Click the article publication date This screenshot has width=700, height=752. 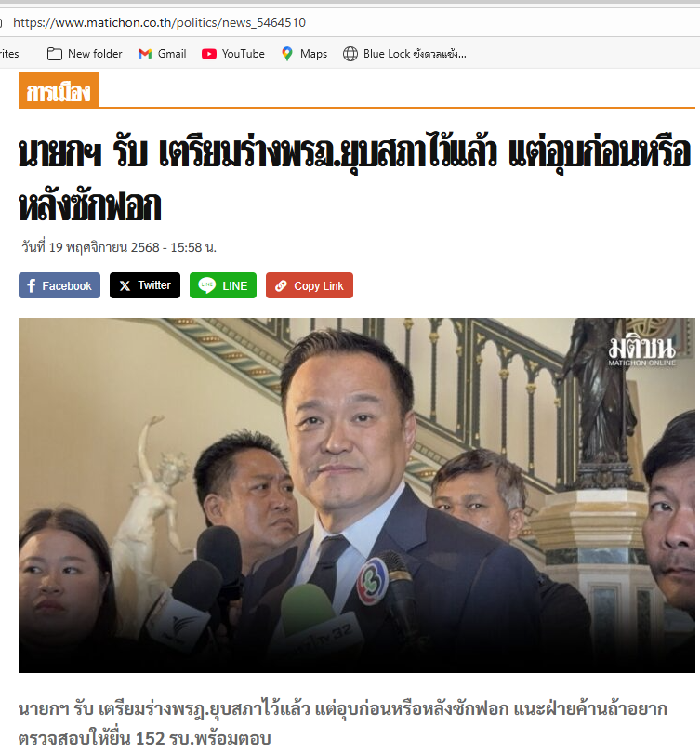(119, 247)
